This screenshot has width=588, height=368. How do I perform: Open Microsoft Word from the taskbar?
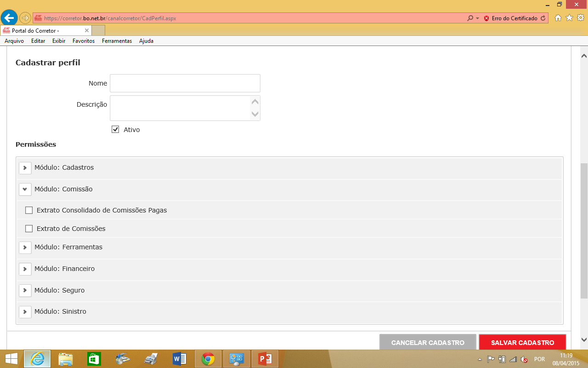(x=179, y=359)
